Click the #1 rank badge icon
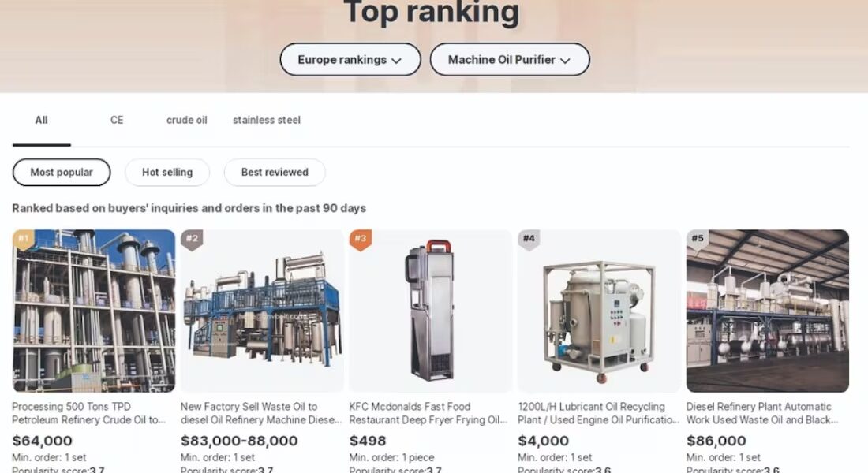Image resolution: width=868 pixels, height=473 pixels. [x=23, y=240]
